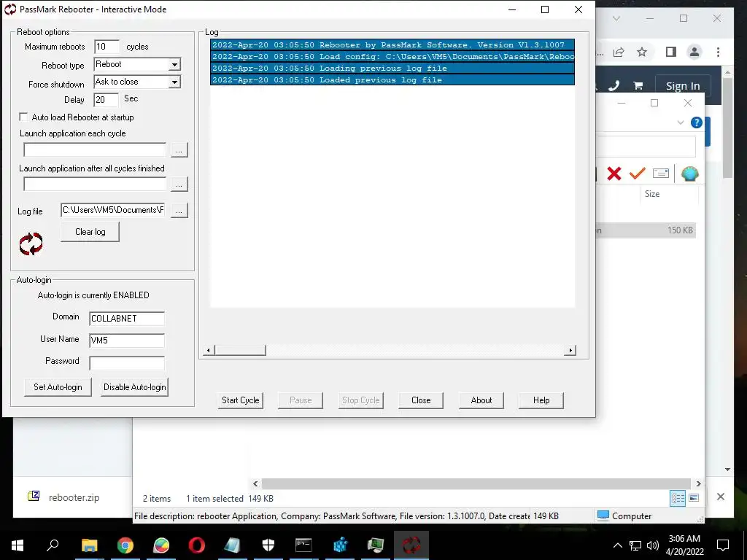Viewport: 747px width, 560px height.
Task: Open Chrome three-dot menu
Action: pyautogui.click(x=718, y=52)
